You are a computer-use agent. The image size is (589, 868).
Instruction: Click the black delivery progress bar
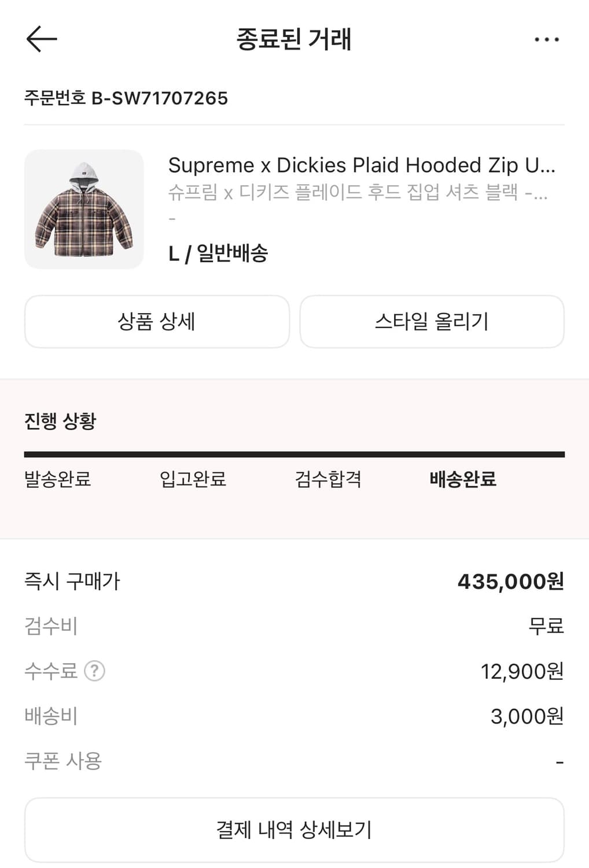294,455
